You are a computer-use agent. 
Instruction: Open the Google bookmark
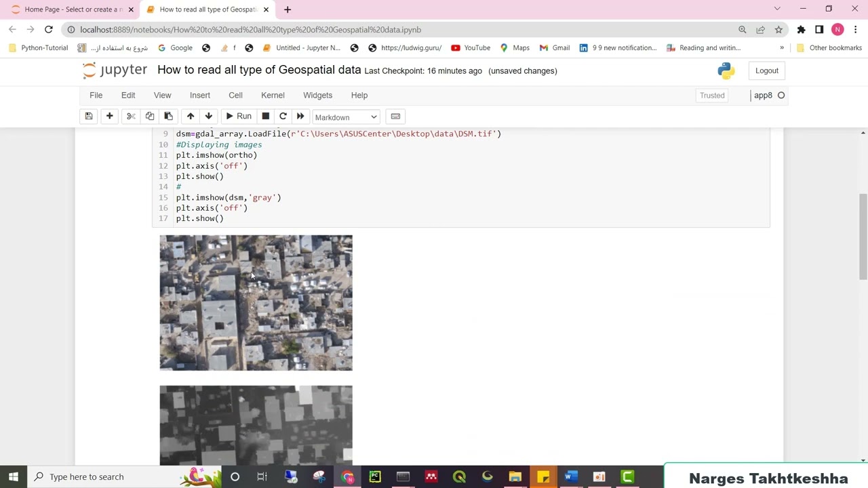point(175,48)
